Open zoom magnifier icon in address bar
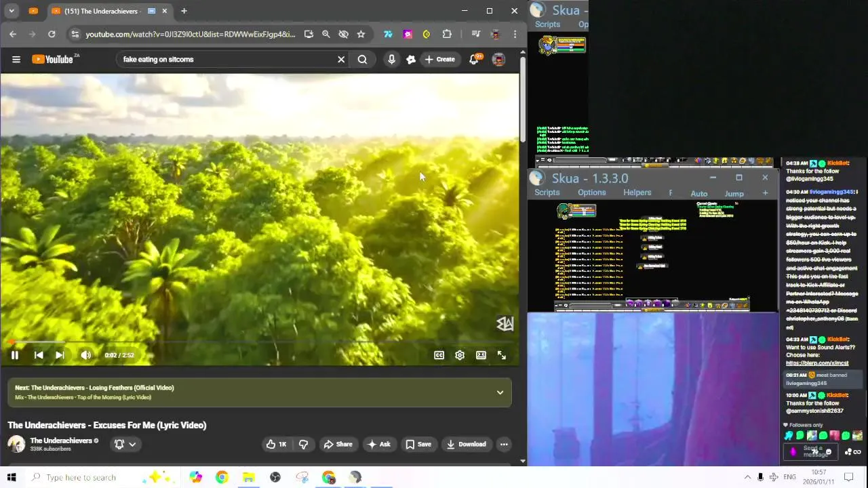 point(326,34)
